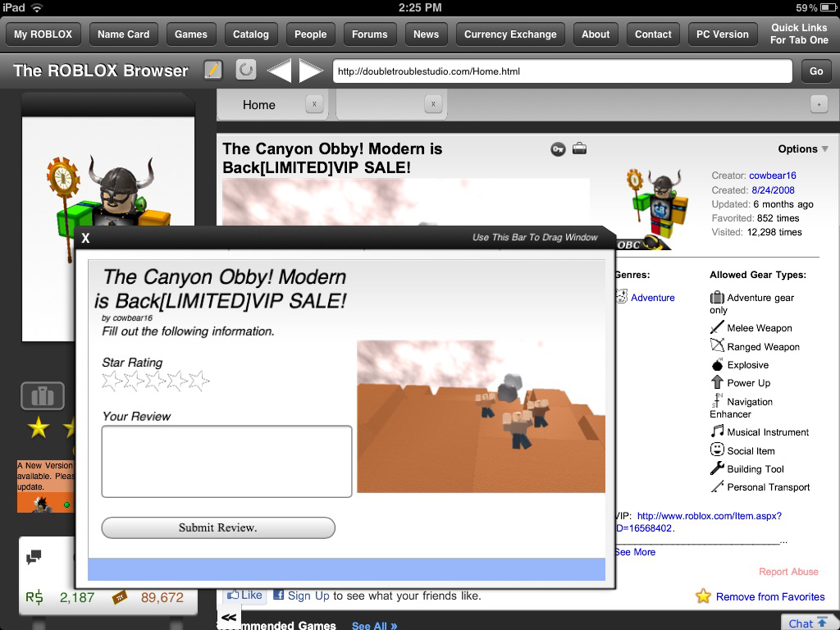
Task: Tap the Adventure genre icon
Action: tap(622, 296)
